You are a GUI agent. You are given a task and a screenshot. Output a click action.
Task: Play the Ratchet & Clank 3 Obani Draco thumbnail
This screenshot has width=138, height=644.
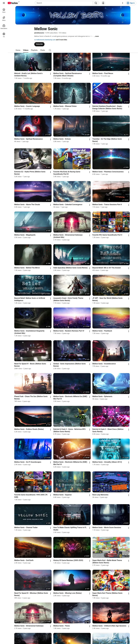pos(111,416)
